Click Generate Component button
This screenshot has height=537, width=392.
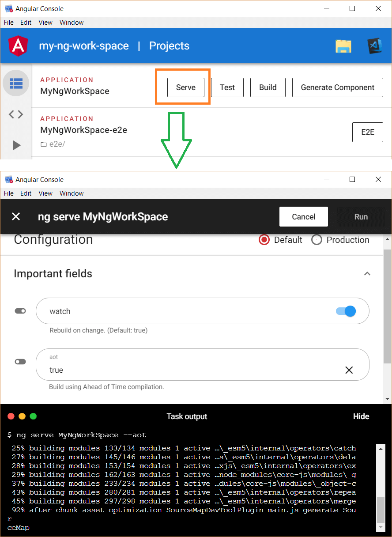coord(338,87)
